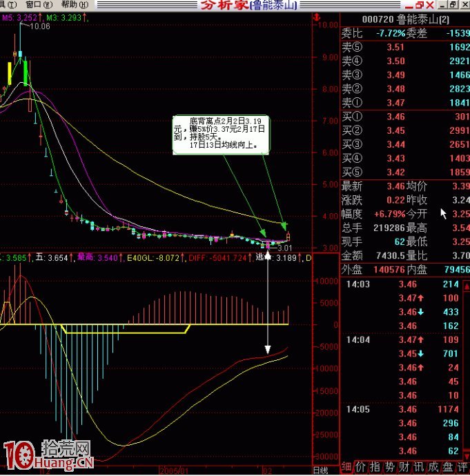Viewport: 470px width, 476px height.
Task: Select the tick row with volume 296
Action: 404,424
